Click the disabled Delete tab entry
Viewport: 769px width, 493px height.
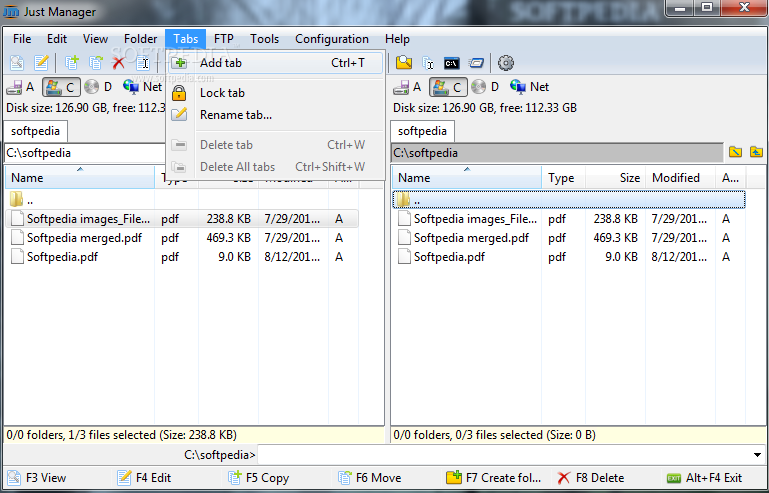tap(275, 145)
